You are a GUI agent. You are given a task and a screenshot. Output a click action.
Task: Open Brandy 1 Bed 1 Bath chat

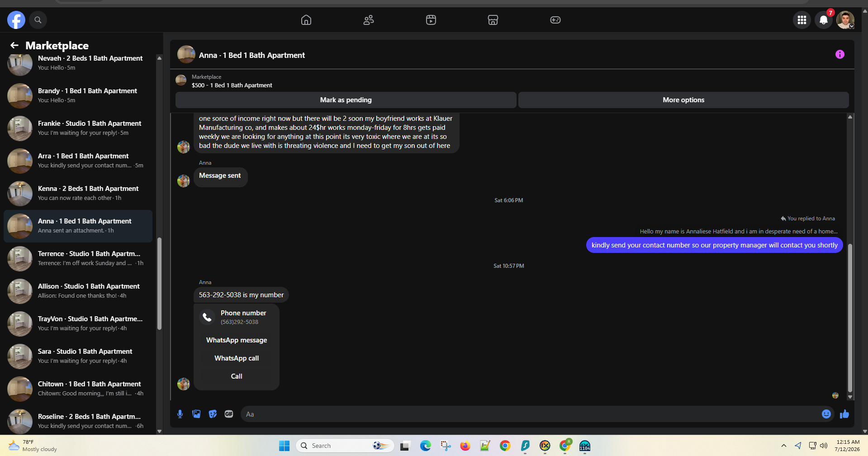78,95
